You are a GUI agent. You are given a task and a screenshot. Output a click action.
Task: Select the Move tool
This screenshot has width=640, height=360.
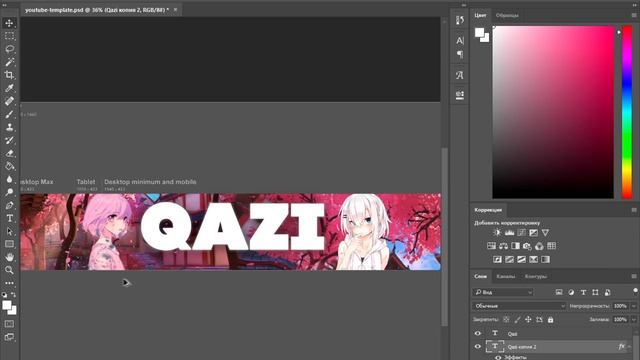click(9, 23)
